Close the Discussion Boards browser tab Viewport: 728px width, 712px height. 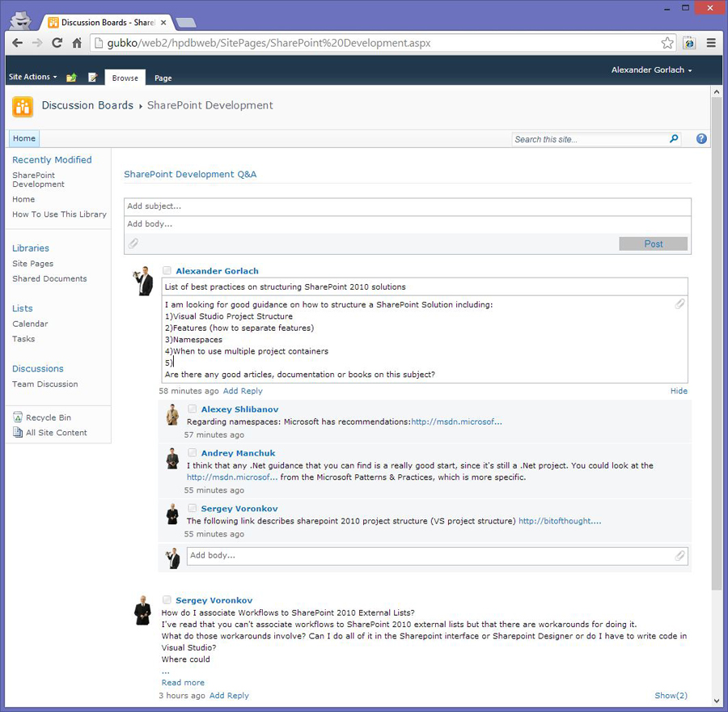pyautogui.click(x=163, y=23)
